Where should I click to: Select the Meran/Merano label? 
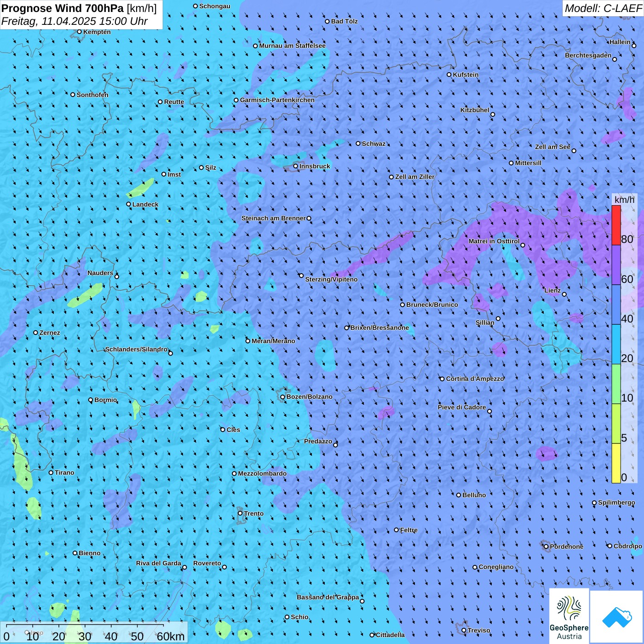[x=273, y=341]
